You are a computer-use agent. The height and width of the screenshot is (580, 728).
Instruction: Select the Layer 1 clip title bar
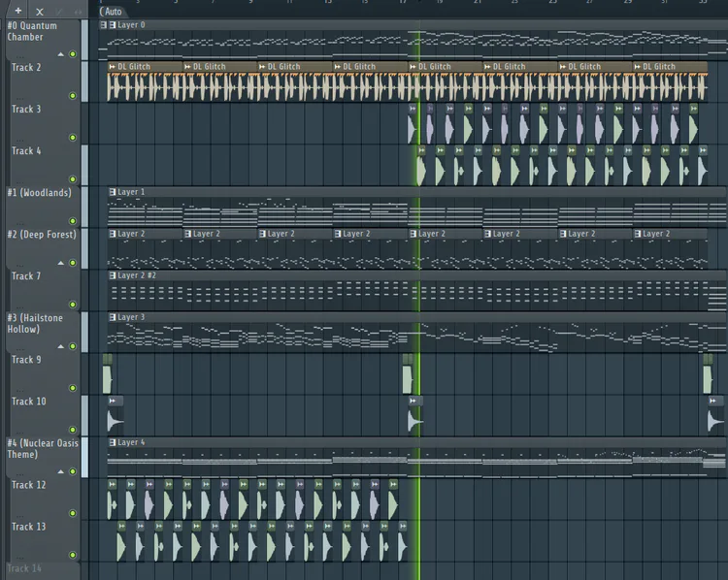(x=417, y=192)
